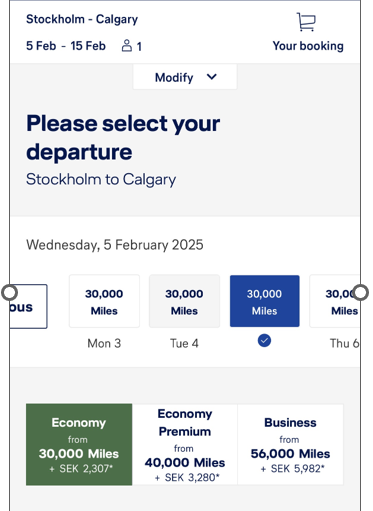Viewport: 373px width, 511px height.
Task: Select the Mon 3 date card
Action: [104, 301]
